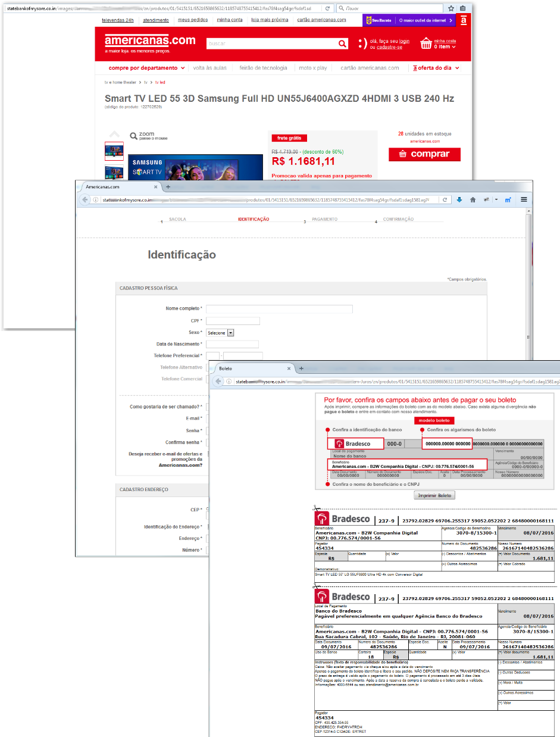Click the PAGAMENTO checkout step
Viewport: 560px width, 737px height.
point(325,219)
